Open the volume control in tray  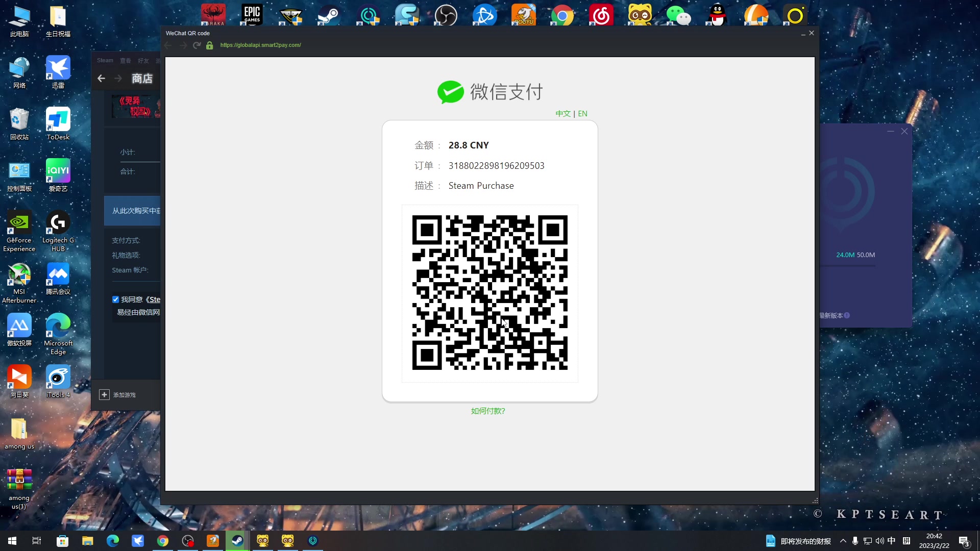[x=879, y=541]
